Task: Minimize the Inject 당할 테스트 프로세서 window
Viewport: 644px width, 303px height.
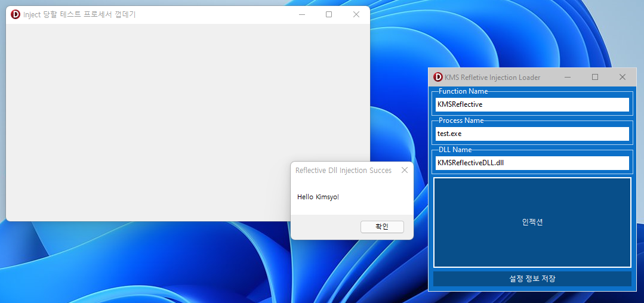Action: click(x=302, y=14)
